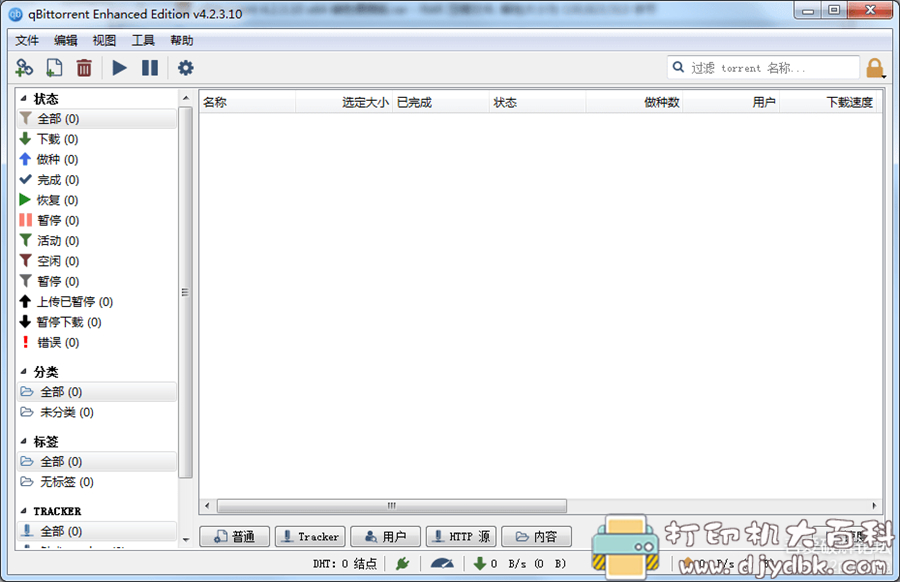Select 暂停下载 (0) filter

click(x=97, y=322)
